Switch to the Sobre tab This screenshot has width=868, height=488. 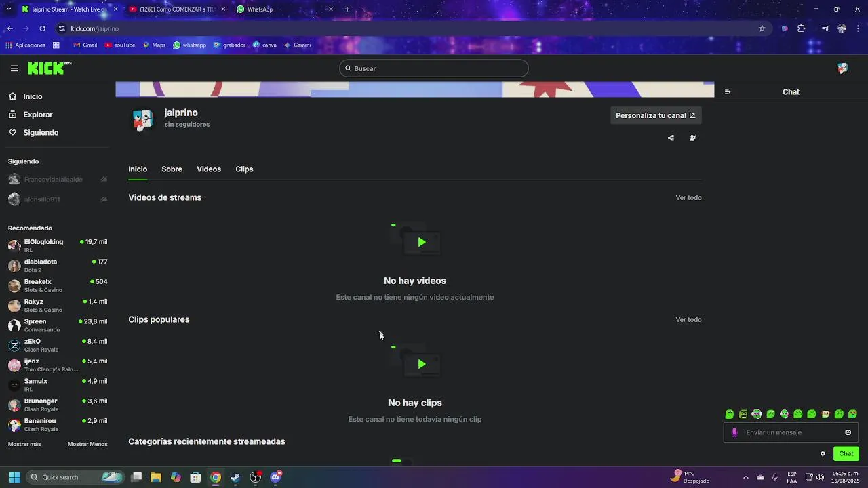click(x=172, y=169)
